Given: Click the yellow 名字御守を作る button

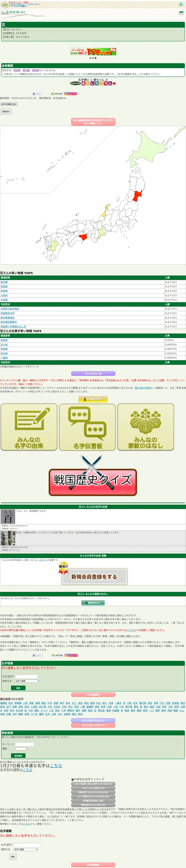Looking at the screenshot, I should pos(93,400).
